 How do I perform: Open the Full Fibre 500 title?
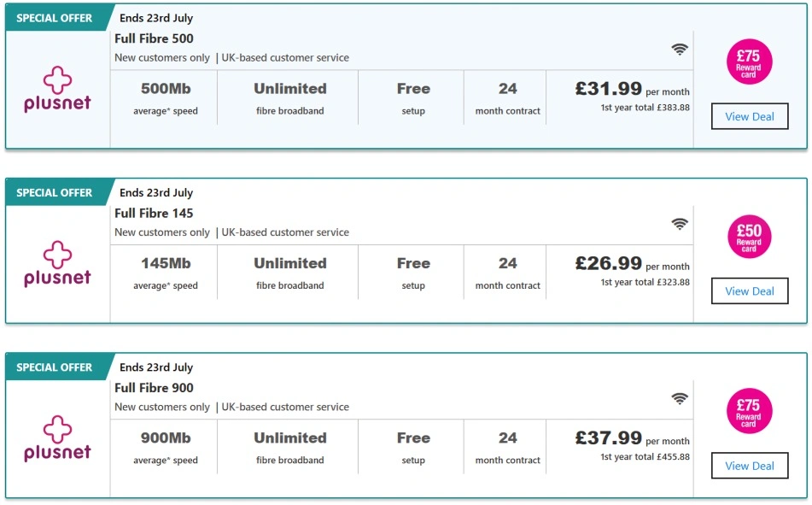154,39
